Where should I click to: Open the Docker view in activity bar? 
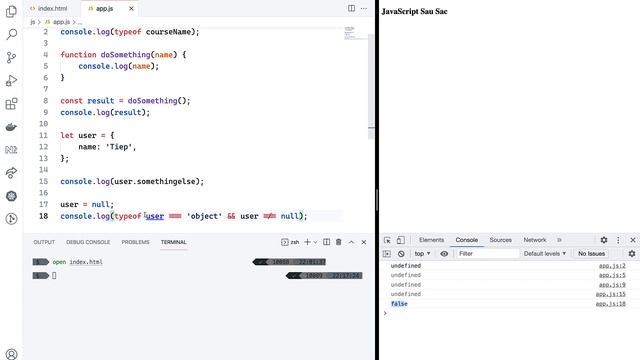tap(11, 127)
